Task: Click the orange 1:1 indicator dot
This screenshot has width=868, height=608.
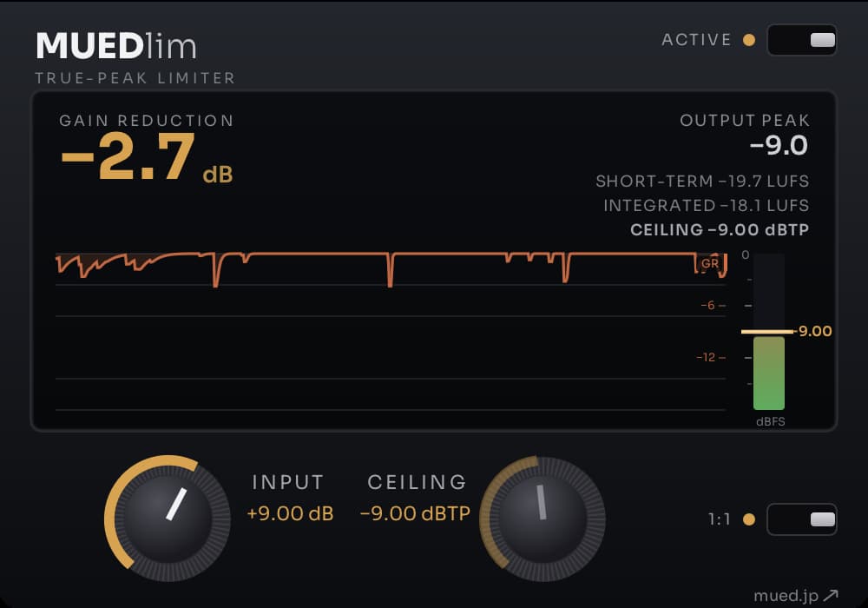Action: tap(749, 519)
